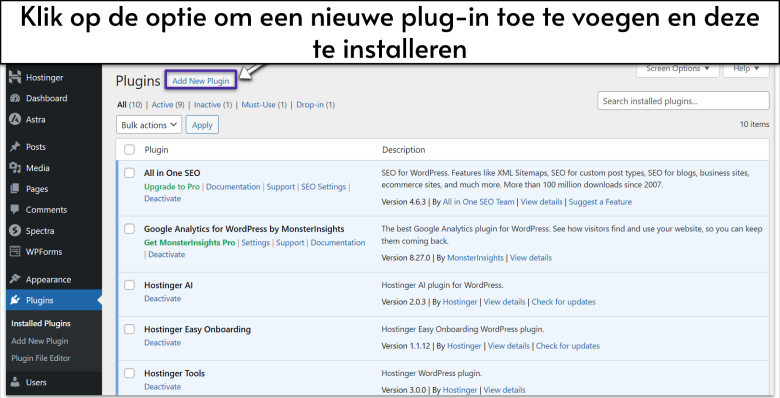Image resolution: width=780 pixels, height=398 pixels.
Task: Click Upgrade to Pro for All in One SEO
Action: click(x=172, y=187)
